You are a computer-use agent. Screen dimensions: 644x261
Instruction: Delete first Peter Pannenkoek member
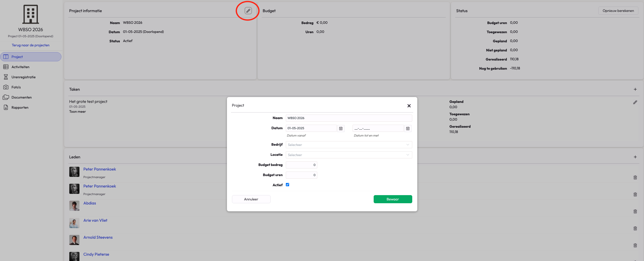pos(635,177)
